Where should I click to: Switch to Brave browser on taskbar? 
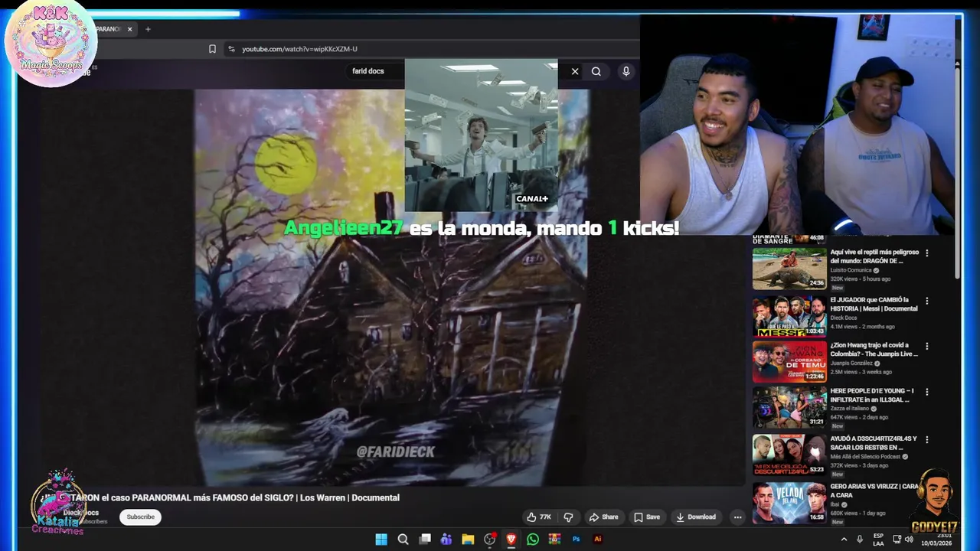click(511, 540)
